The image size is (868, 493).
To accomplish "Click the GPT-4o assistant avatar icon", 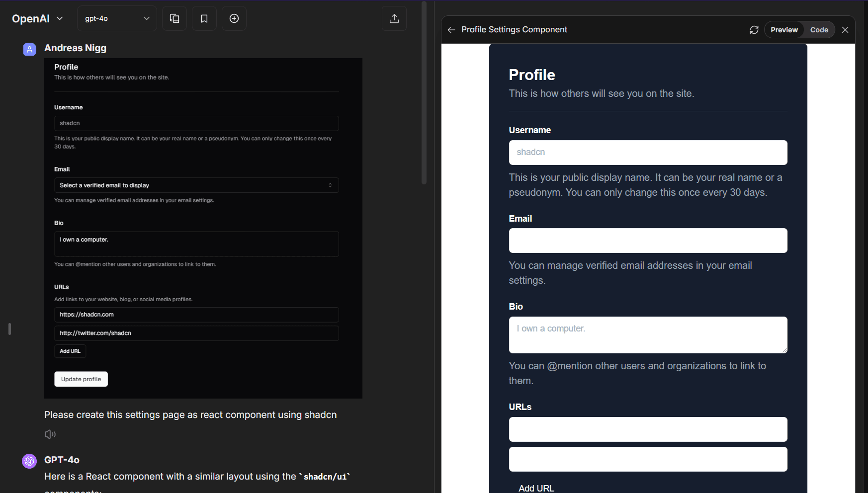I will pyautogui.click(x=29, y=461).
